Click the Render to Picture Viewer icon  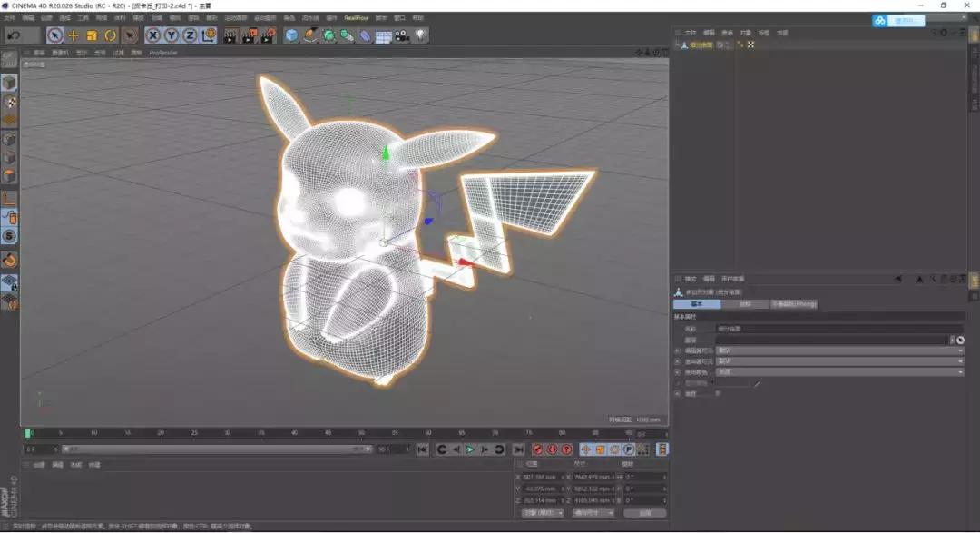[247, 35]
